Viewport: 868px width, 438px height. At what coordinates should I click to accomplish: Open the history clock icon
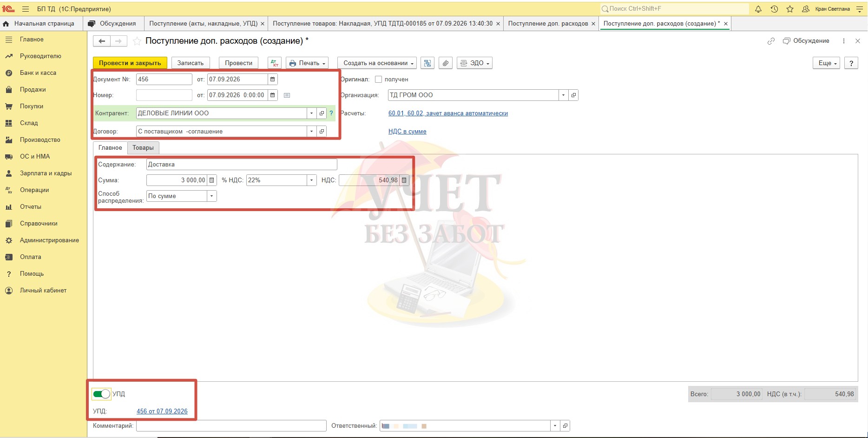774,9
